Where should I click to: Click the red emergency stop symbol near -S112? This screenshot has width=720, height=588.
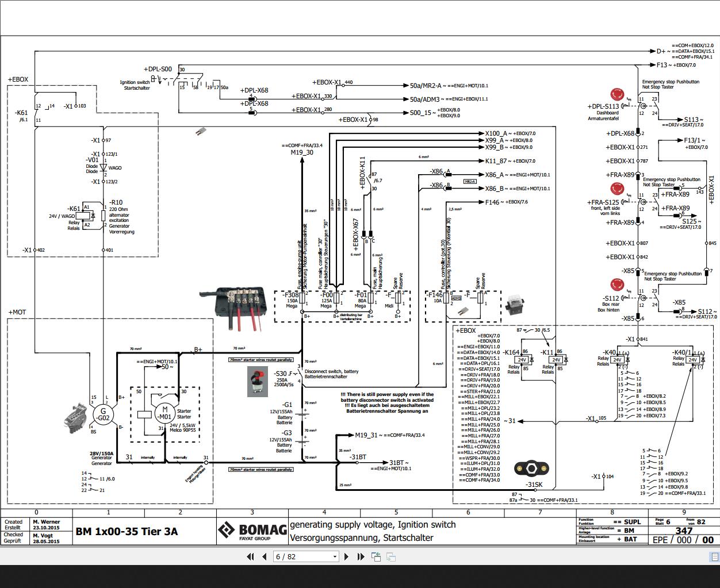(617, 284)
